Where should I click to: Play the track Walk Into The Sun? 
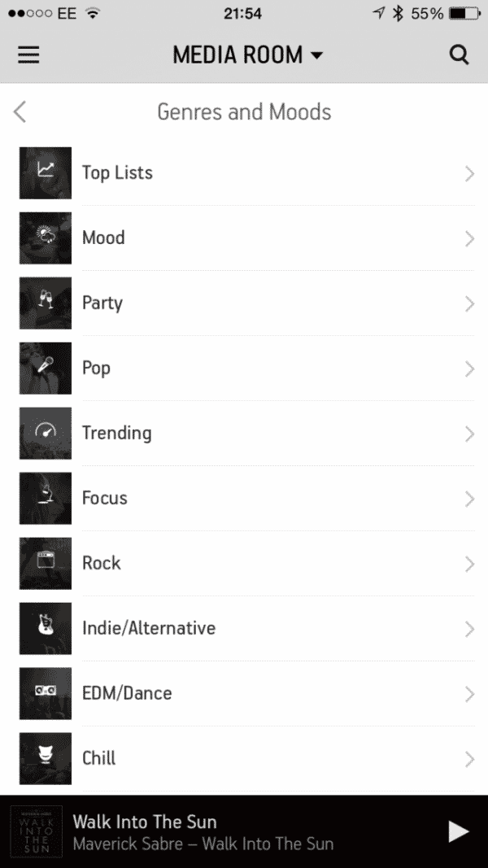point(459,831)
